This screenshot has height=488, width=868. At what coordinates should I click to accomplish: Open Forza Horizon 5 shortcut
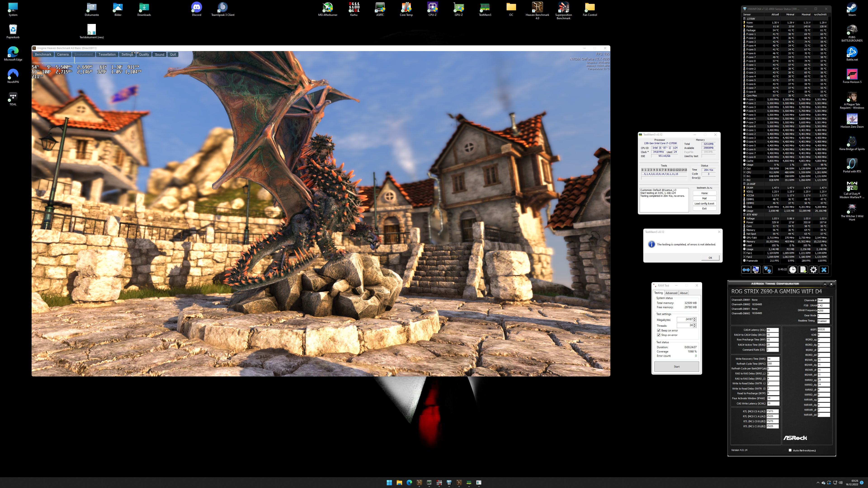852,76
